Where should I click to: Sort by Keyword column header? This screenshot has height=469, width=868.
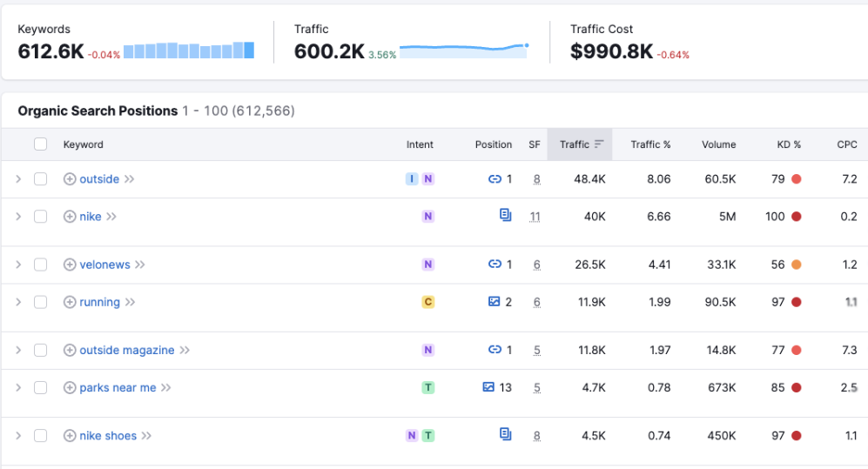[83, 144]
